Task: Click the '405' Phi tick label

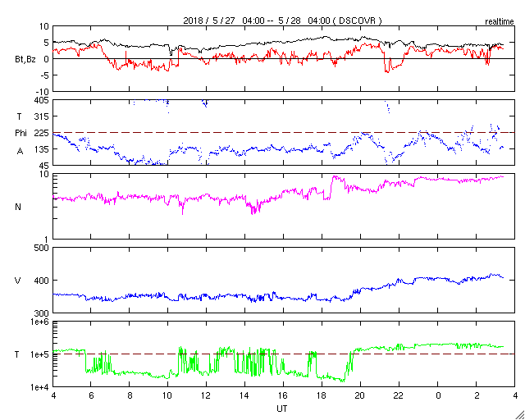Action: (x=42, y=100)
